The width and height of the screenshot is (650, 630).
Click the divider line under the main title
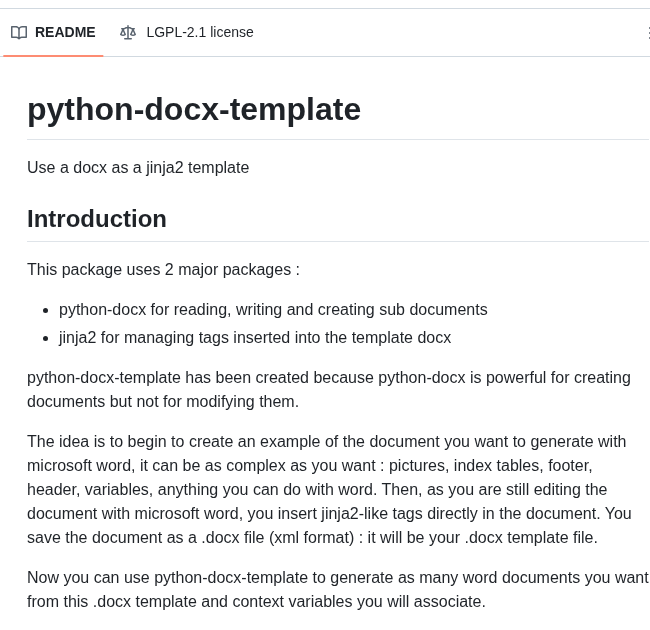(337, 139)
